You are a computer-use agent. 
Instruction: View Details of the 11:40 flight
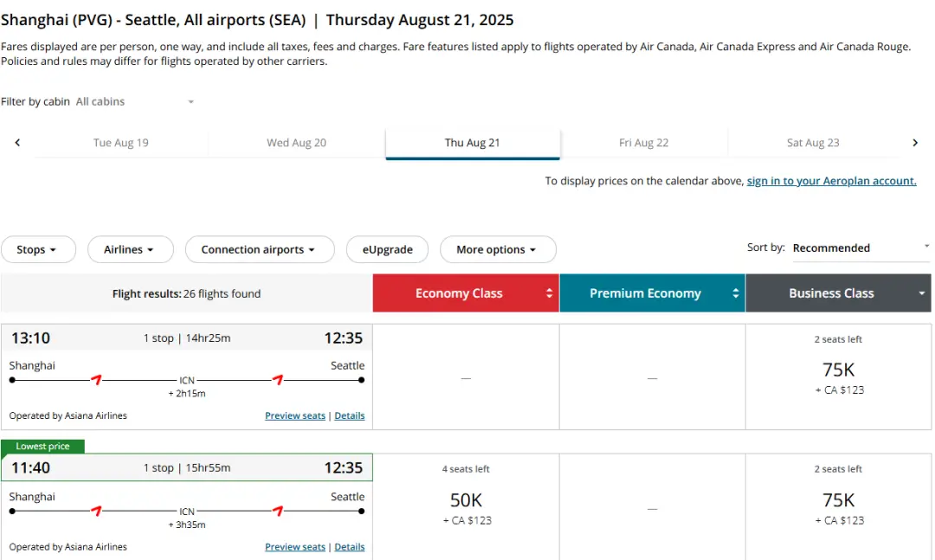point(350,547)
